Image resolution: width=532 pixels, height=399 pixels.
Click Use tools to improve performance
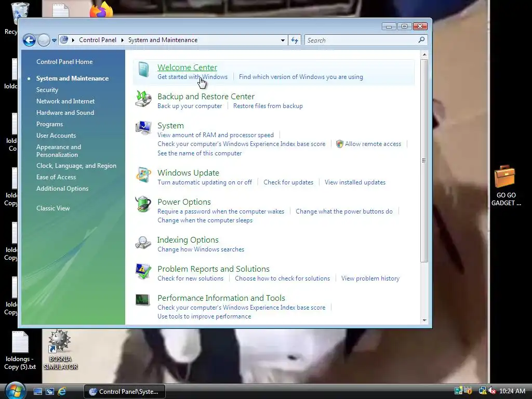(204, 316)
